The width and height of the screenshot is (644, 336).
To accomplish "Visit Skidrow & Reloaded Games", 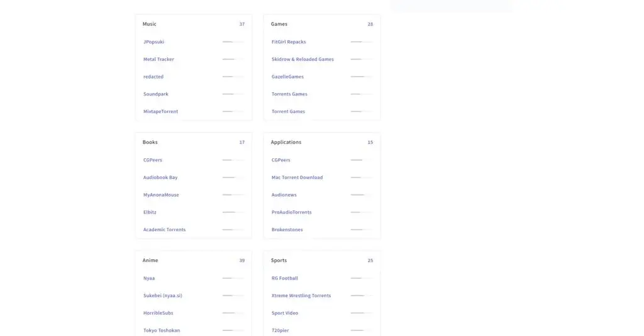I will (x=303, y=59).
